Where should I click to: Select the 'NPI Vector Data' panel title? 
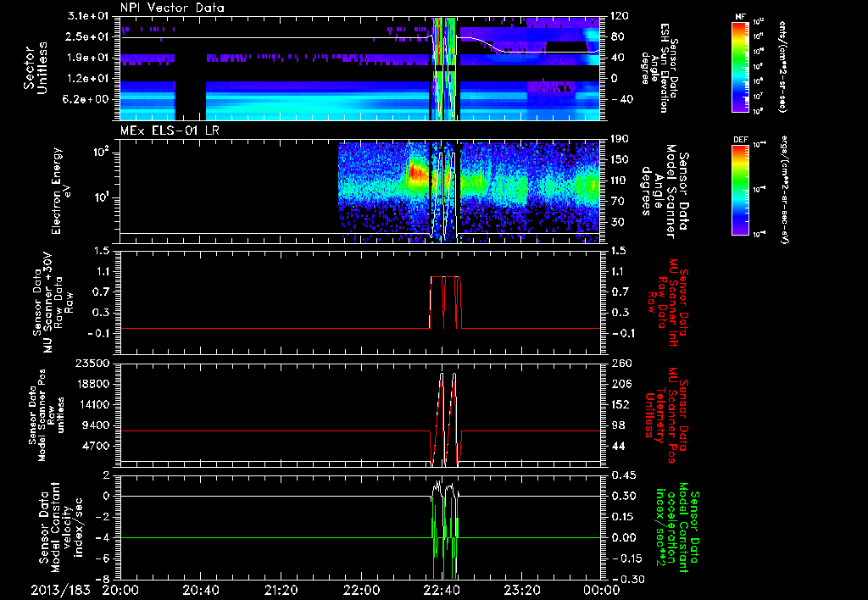click(x=172, y=8)
